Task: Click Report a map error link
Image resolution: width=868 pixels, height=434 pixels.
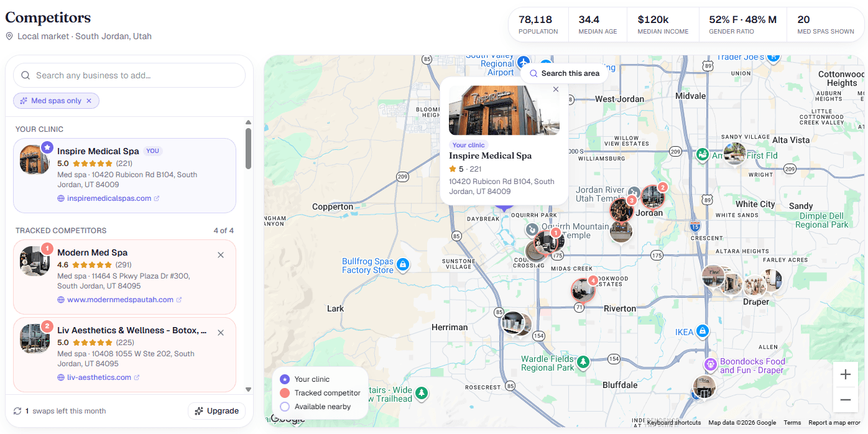Action: [834, 423]
